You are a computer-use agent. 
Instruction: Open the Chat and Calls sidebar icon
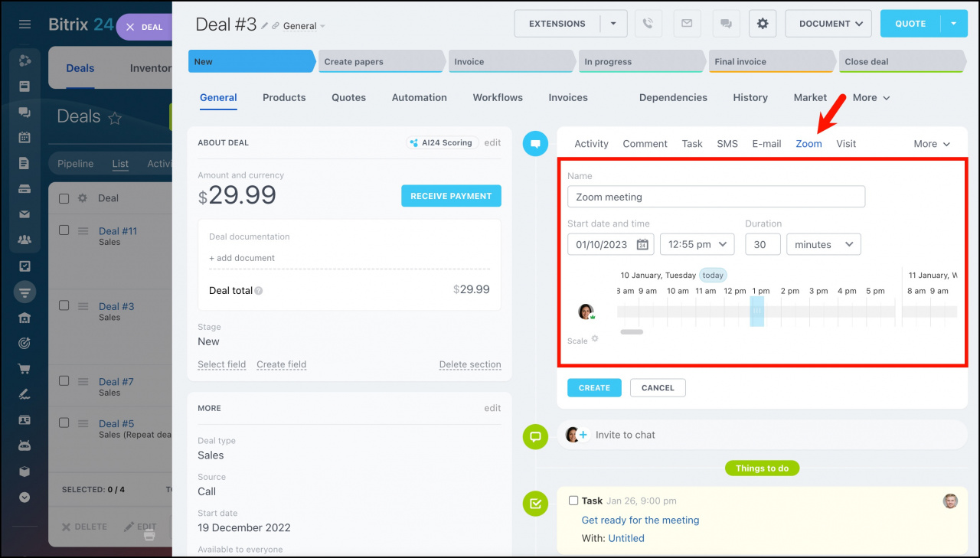pyautogui.click(x=24, y=112)
